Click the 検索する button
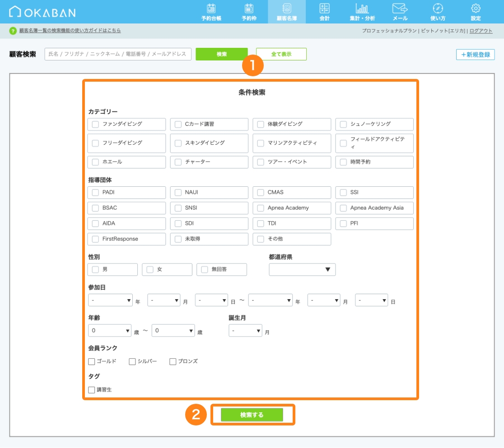This screenshot has width=504, height=448. [252, 415]
